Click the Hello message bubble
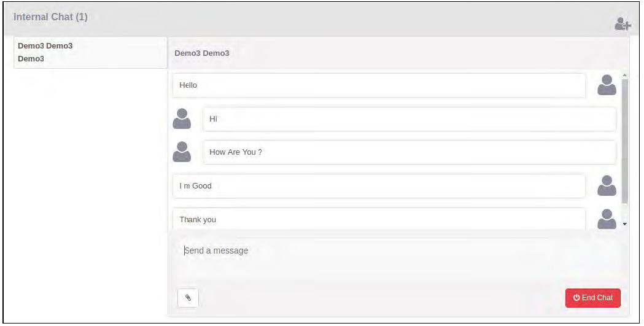 point(379,85)
